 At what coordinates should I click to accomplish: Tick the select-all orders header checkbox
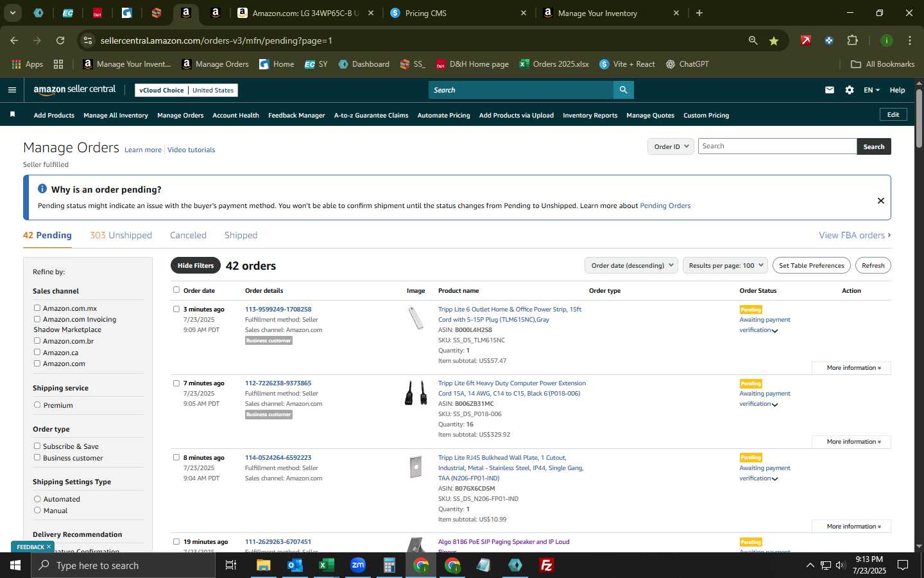pos(176,290)
